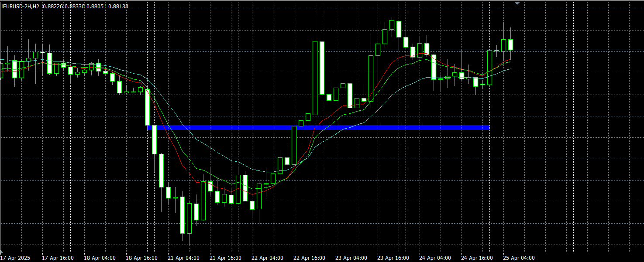The image size is (644, 262).
Task: Click the '23 Apr 04:00' time axis label
Action: (351, 258)
